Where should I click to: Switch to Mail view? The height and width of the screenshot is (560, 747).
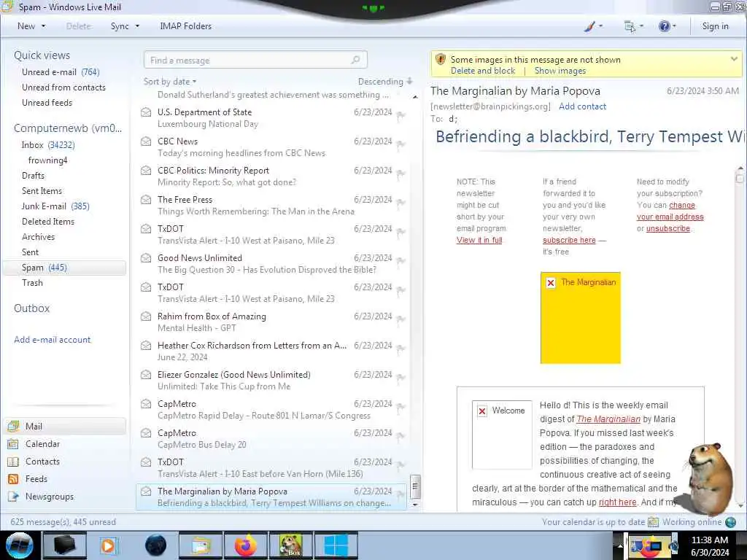65,426
